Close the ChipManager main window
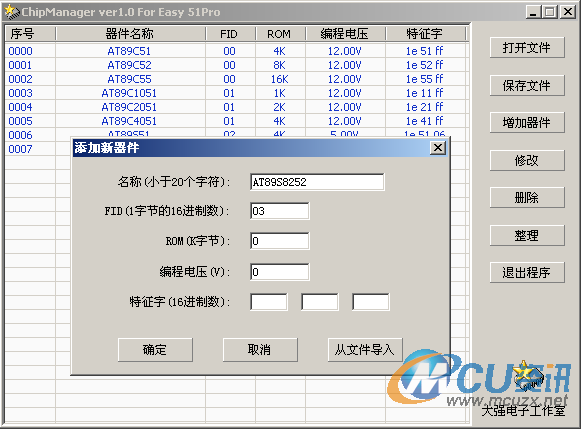Image resolution: width=581 pixels, height=429 pixels. click(568, 12)
